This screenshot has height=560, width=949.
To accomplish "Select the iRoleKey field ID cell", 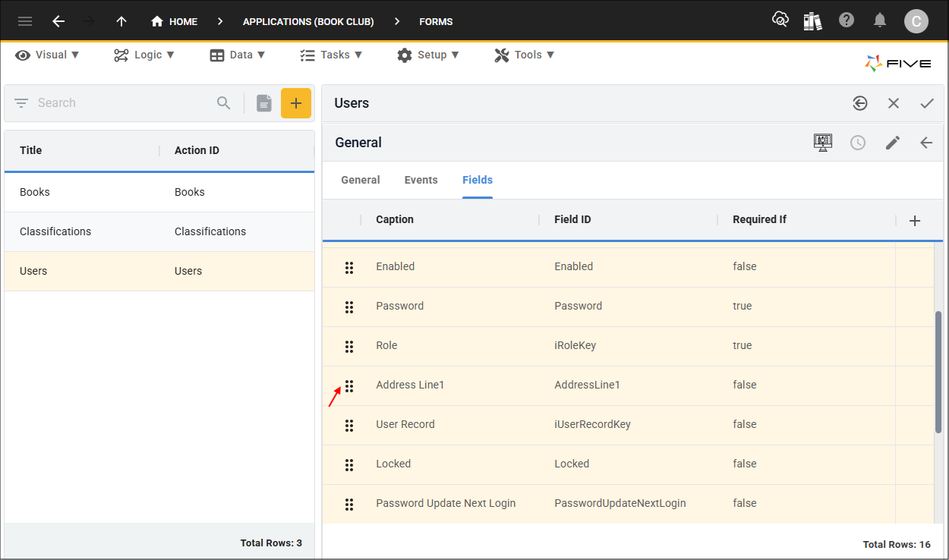I will [575, 345].
